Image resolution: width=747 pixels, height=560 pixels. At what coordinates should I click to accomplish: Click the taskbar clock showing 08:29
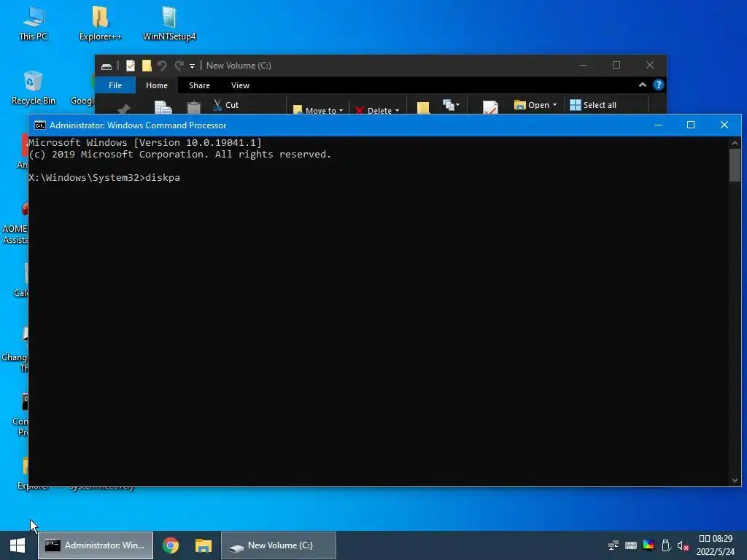(x=716, y=545)
